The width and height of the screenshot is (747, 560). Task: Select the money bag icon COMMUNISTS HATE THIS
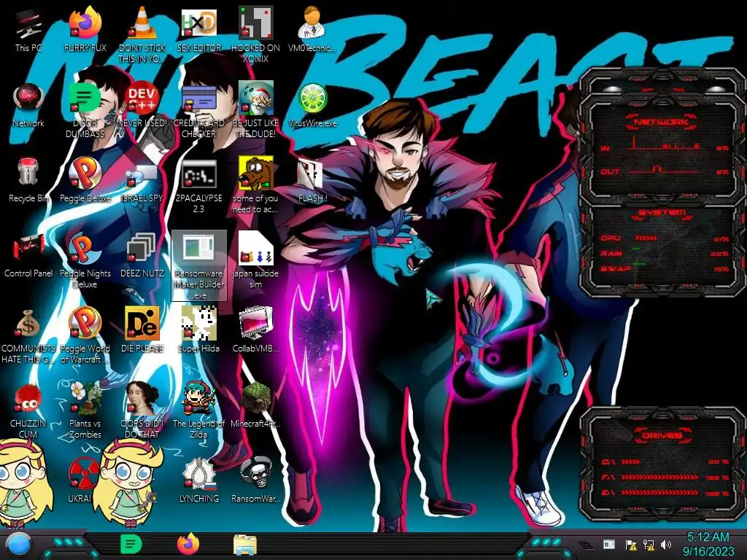pos(28,336)
